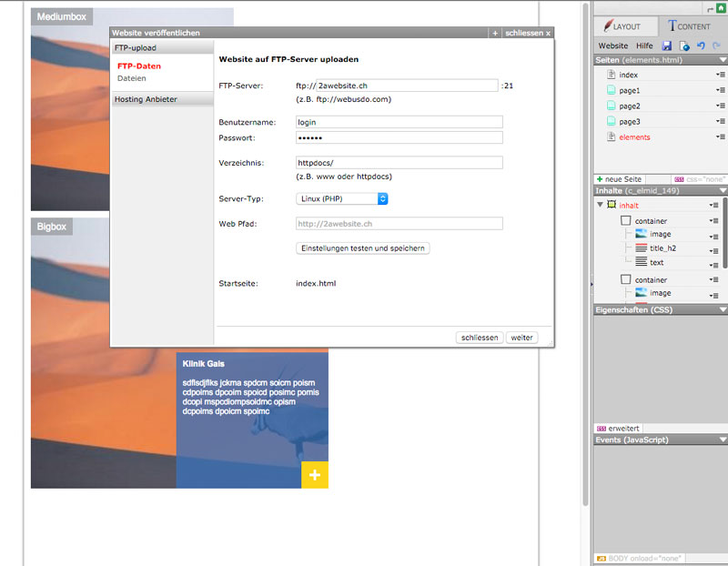728x566 pixels.
Task: Undo the last action with blue arrow
Action: [700, 45]
